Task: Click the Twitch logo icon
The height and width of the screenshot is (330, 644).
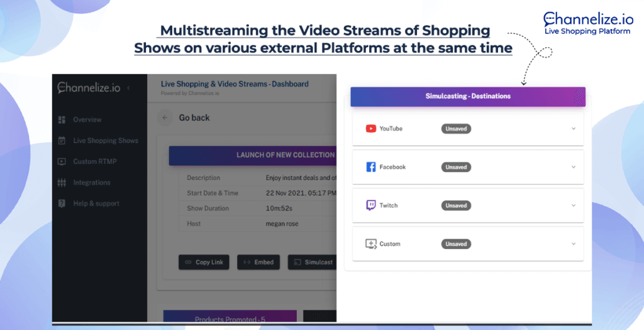Action: (x=371, y=205)
